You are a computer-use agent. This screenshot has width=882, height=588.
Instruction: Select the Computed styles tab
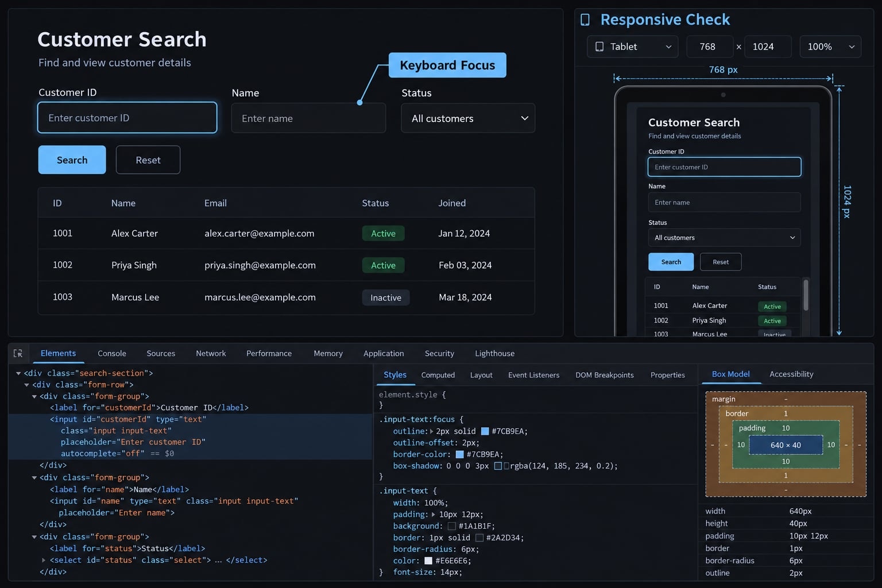(x=438, y=375)
